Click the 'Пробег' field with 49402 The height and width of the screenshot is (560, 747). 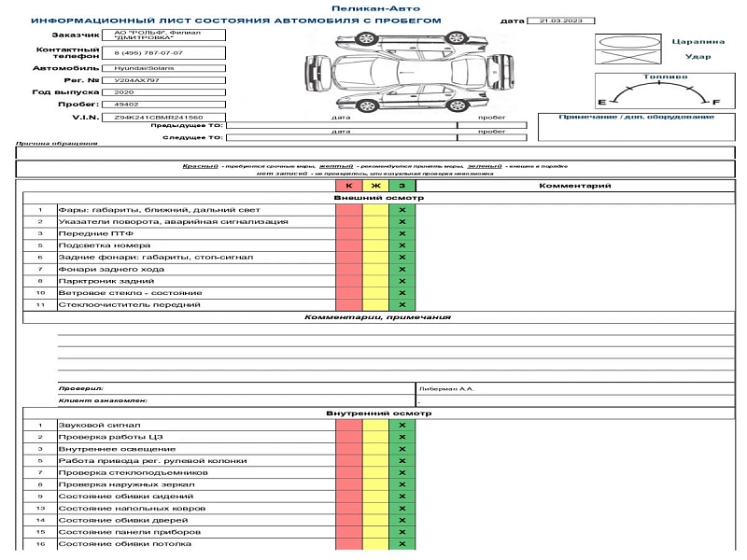click(x=166, y=105)
